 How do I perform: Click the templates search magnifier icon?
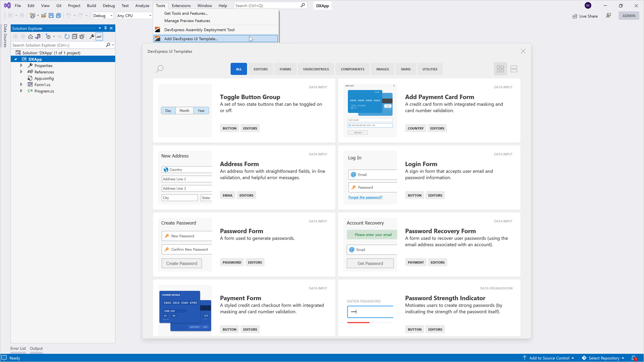click(160, 69)
